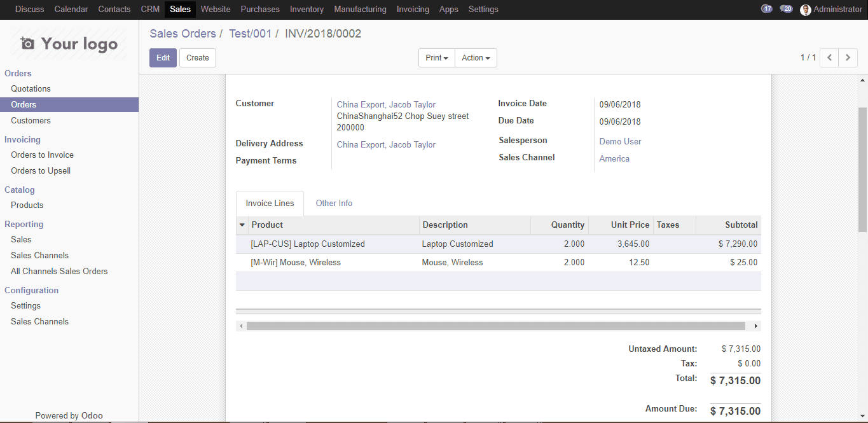
Task: Sort by the Description column header
Action: tap(475, 225)
